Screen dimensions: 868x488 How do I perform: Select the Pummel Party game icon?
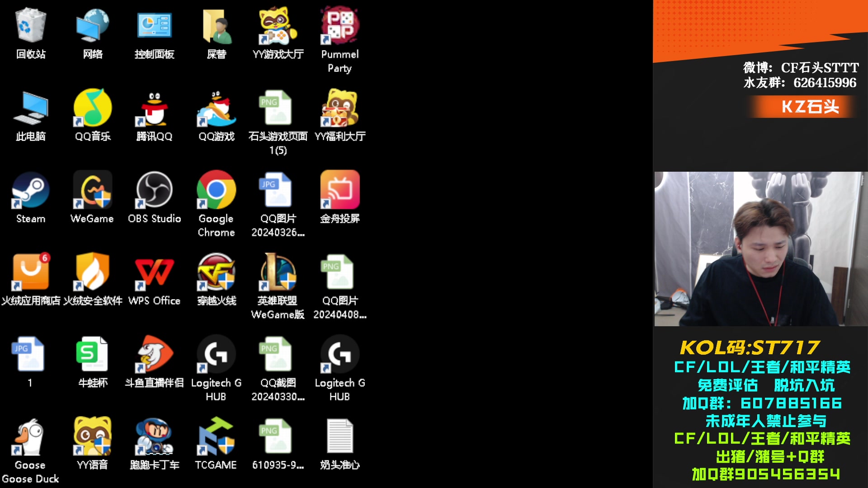[340, 26]
